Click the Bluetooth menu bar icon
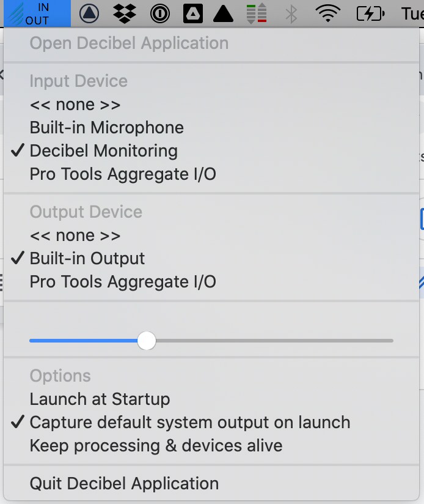This screenshot has height=504, width=424. 291,13
